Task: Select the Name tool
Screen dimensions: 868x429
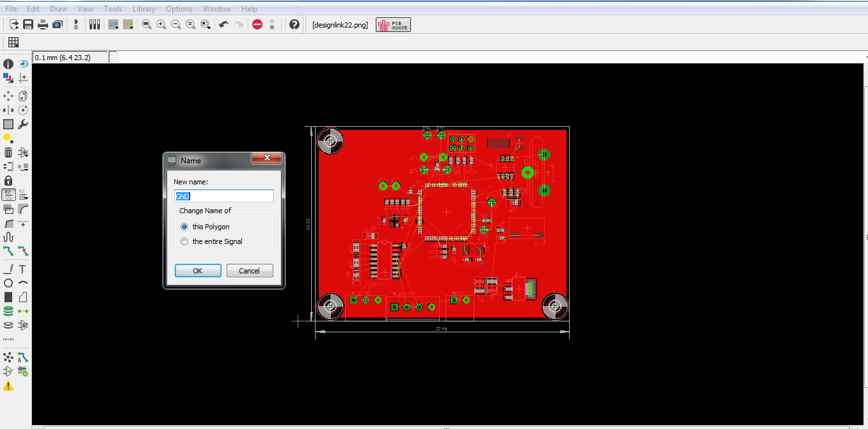Action: click(x=8, y=195)
